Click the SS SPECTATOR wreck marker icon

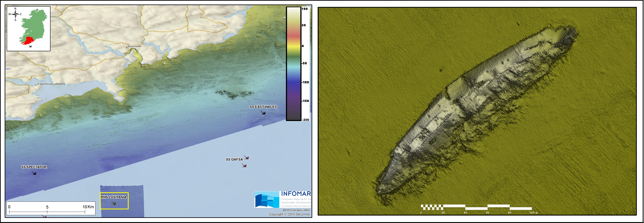coord(34,173)
